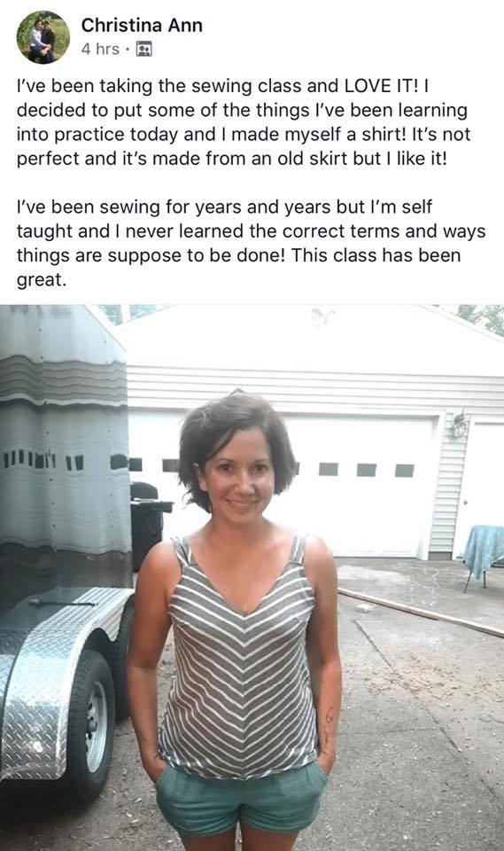
Task: Click the word 'great.' ending the post
Action: tap(42, 280)
